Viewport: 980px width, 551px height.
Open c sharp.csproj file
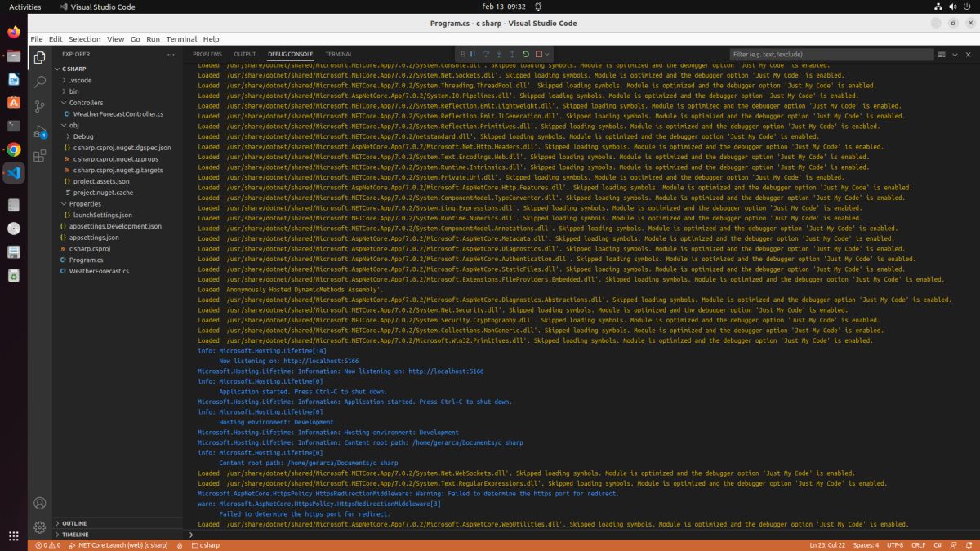pyautogui.click(x=91, y=248)
